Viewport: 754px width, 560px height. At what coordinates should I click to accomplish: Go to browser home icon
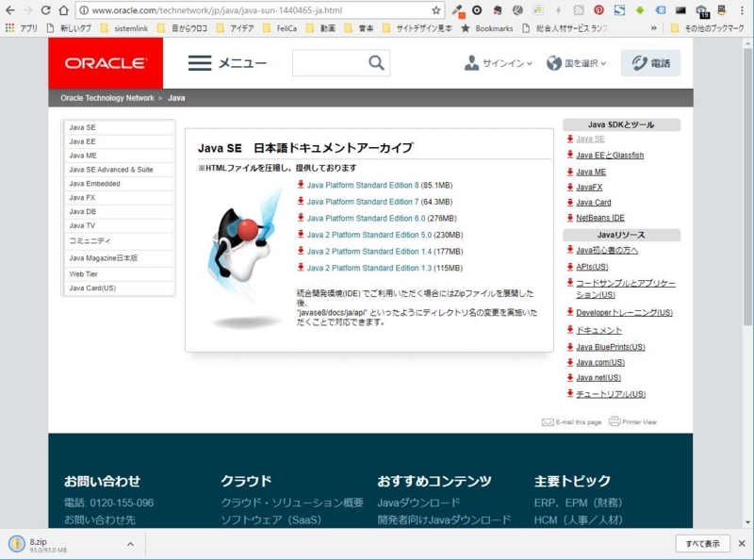tap(63, 10)
